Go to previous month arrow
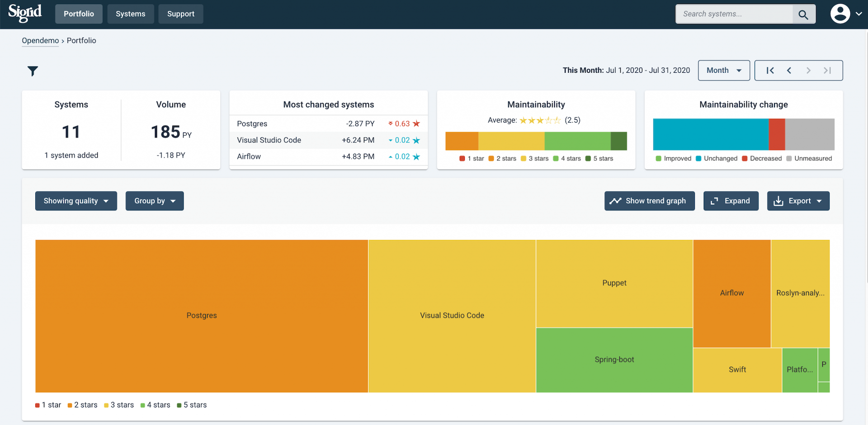Viewport: 868px width, 425px height. click(x=789, y=71)
